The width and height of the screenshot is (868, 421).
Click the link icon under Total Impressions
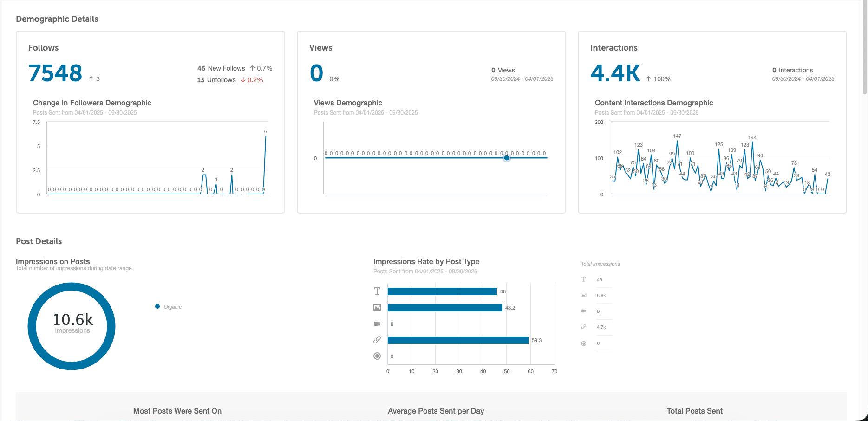point(584,327)
